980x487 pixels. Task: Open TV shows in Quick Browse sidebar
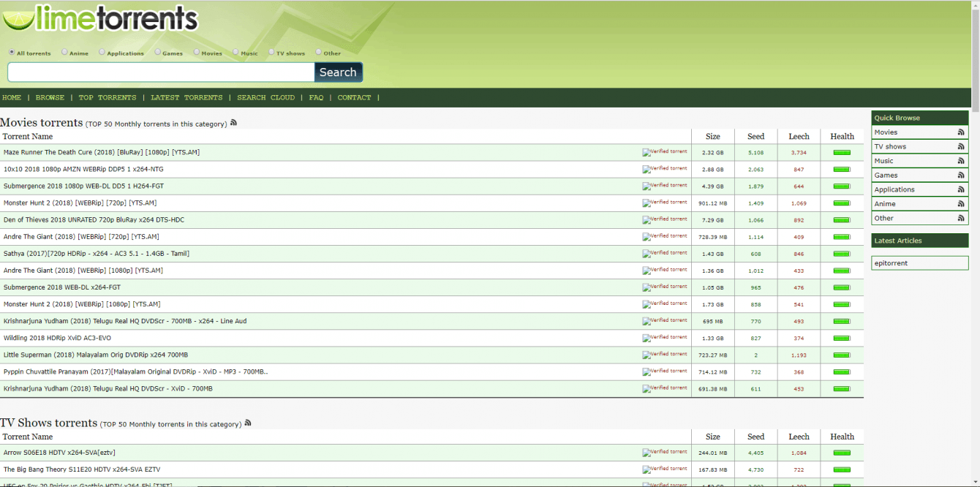890,146
